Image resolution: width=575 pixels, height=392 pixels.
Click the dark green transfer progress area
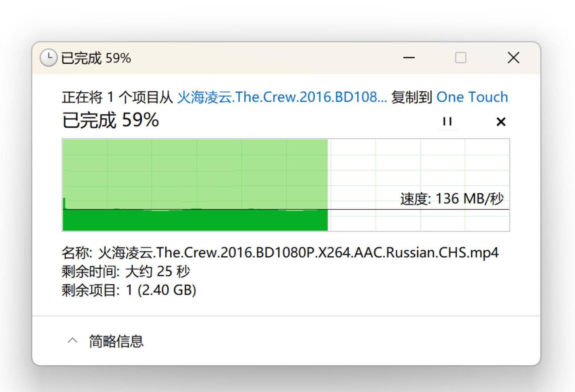point(195,220)
